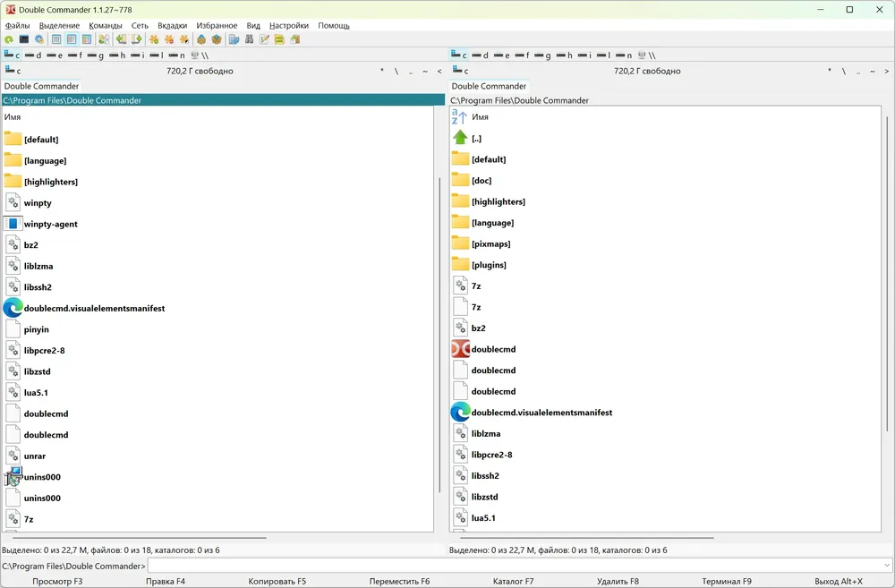Launch the terminal from the toolbar

(24, 39)
